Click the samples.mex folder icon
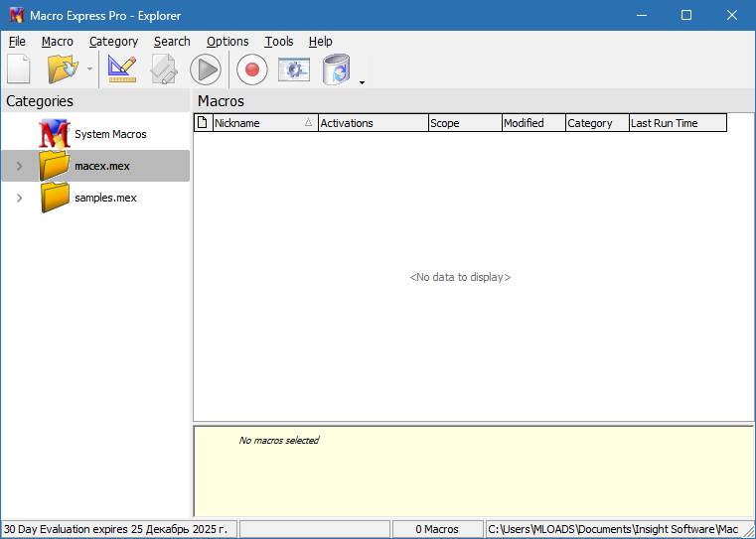This screenshot has width=756, height=539. point(55,198)
